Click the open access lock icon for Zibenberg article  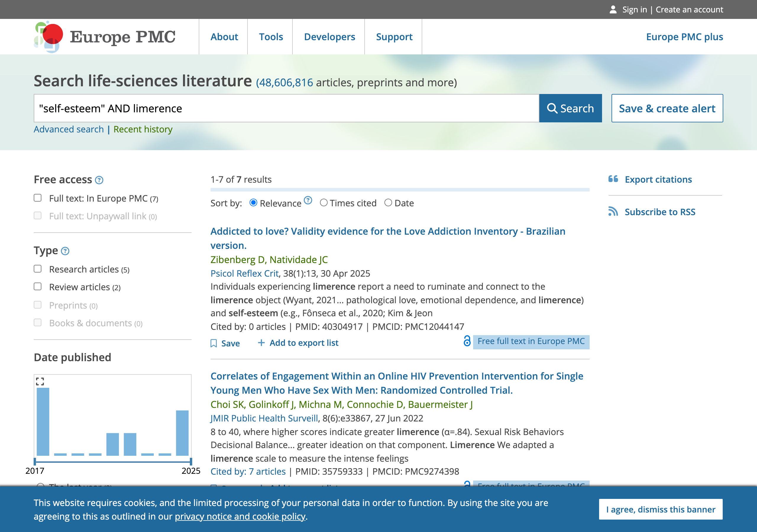tap(467, 341)
